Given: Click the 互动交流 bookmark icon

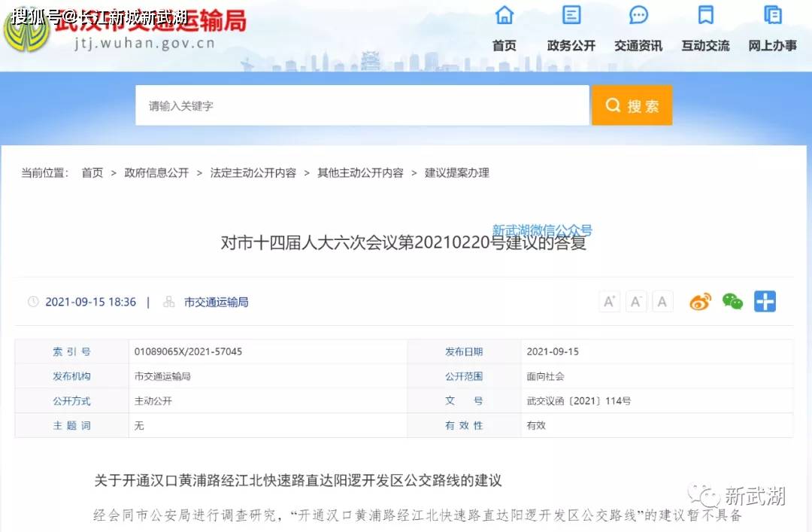Looking at the screenshot, I should [x=704, y=15].
